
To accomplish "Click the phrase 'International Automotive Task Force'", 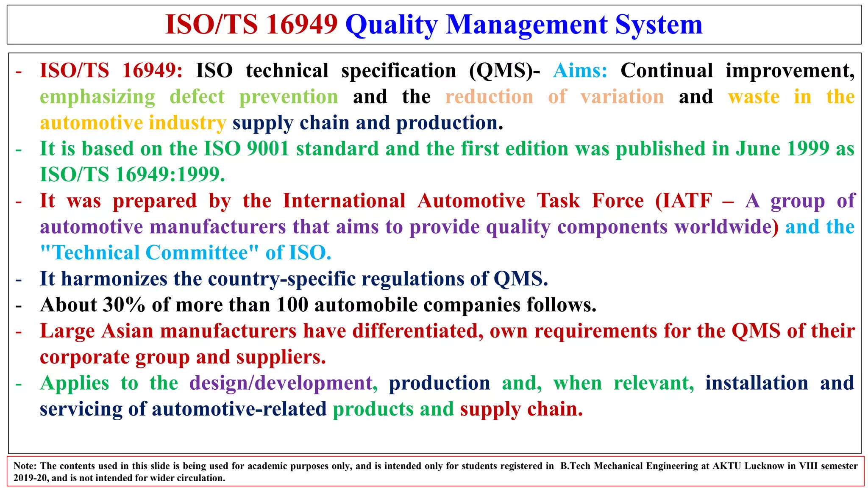I will [x=463, y=201].
